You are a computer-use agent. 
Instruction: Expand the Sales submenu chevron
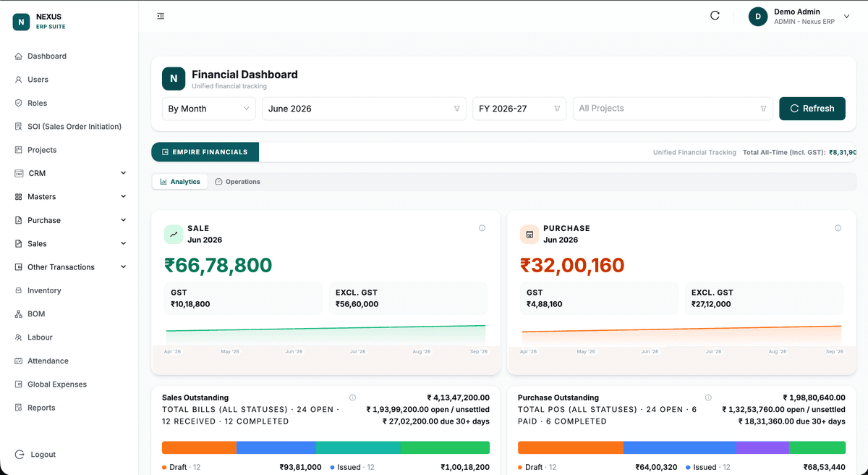click(x=123, y=243)
